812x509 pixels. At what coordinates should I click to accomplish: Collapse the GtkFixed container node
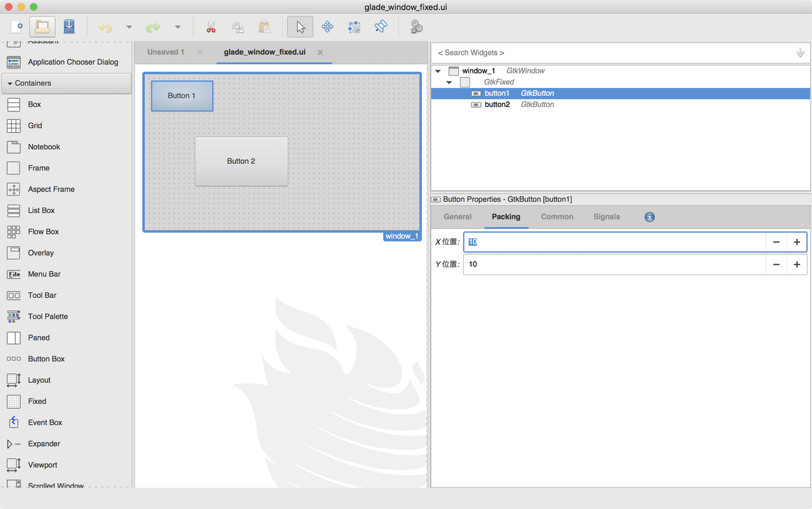pyautogui.click(x=449, y=82)
